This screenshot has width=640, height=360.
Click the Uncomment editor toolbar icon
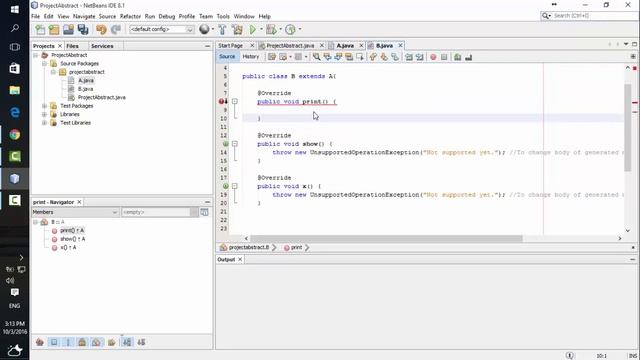tap(469, 57)
